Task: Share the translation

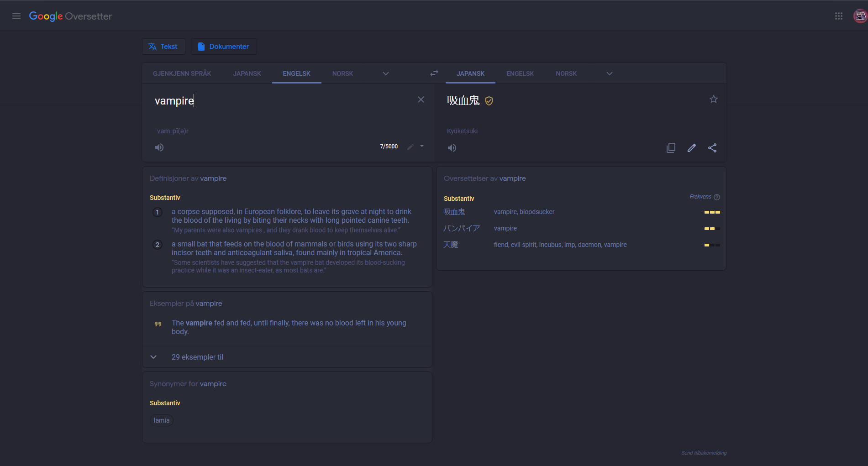Action: tap(712, 148)
